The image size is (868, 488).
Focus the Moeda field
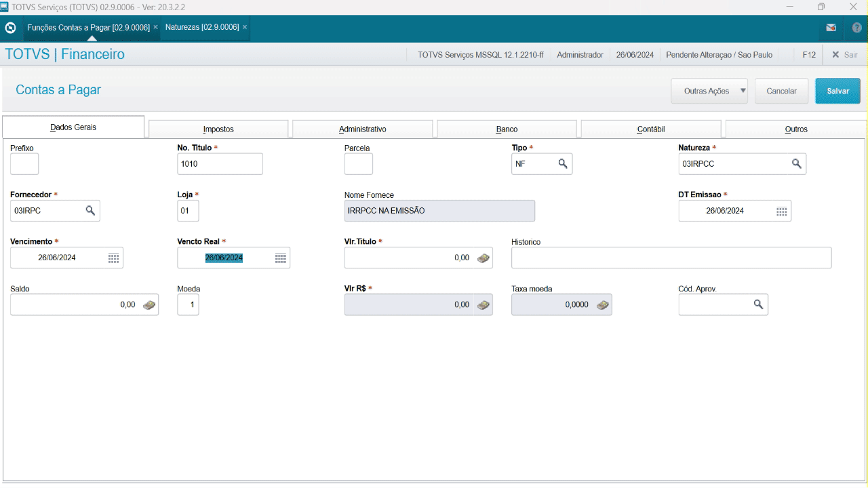pyautogui.click(x=188, y=305)
